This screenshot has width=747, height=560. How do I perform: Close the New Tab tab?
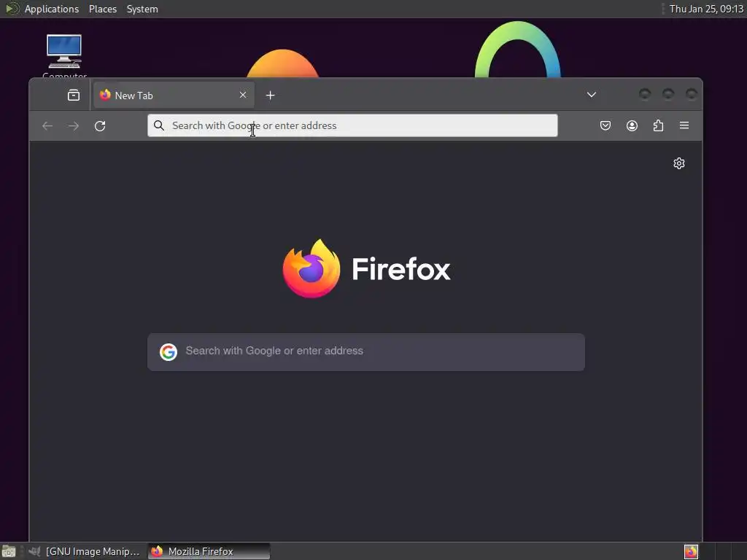coord(243,95)
